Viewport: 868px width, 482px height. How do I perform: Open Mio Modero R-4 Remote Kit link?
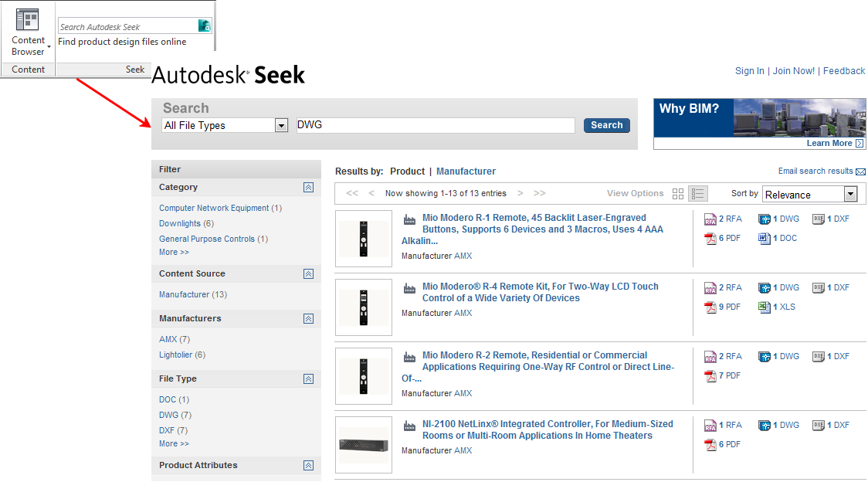tap(541, 292)
